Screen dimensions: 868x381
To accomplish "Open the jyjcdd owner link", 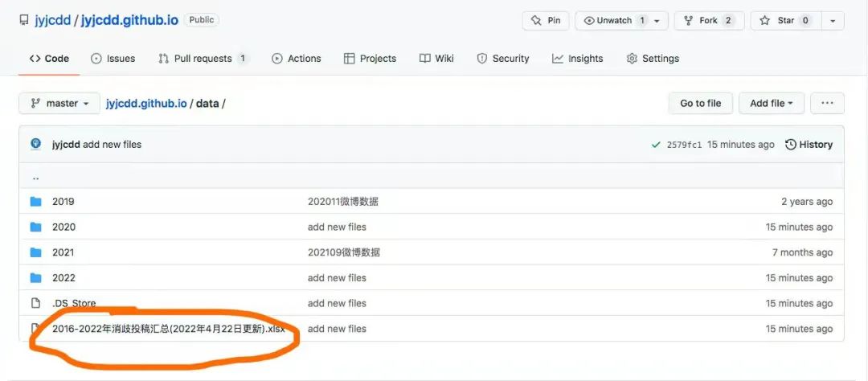I will (x=52, y=20).
